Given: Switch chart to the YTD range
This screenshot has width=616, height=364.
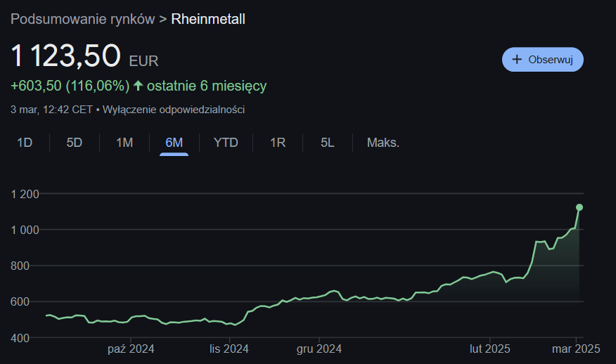Looking at the screenshot, I should pyautogui.click(x=226, y=143).
